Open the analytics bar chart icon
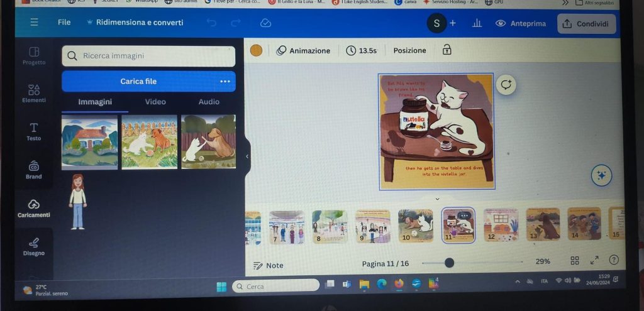This screenshot has width=644, height=311. (x=477, y=23)
